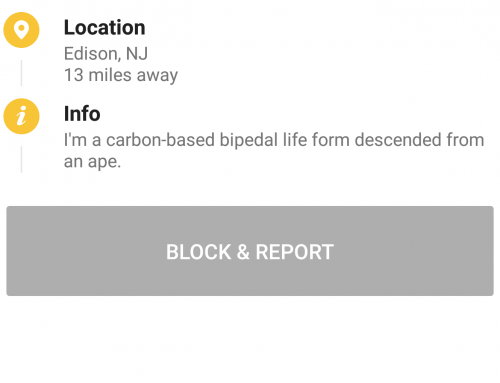Viewport: 500px width, 383px height.
Task: Tap the 13 miles away distance text
Action: [x=121, y=75]
